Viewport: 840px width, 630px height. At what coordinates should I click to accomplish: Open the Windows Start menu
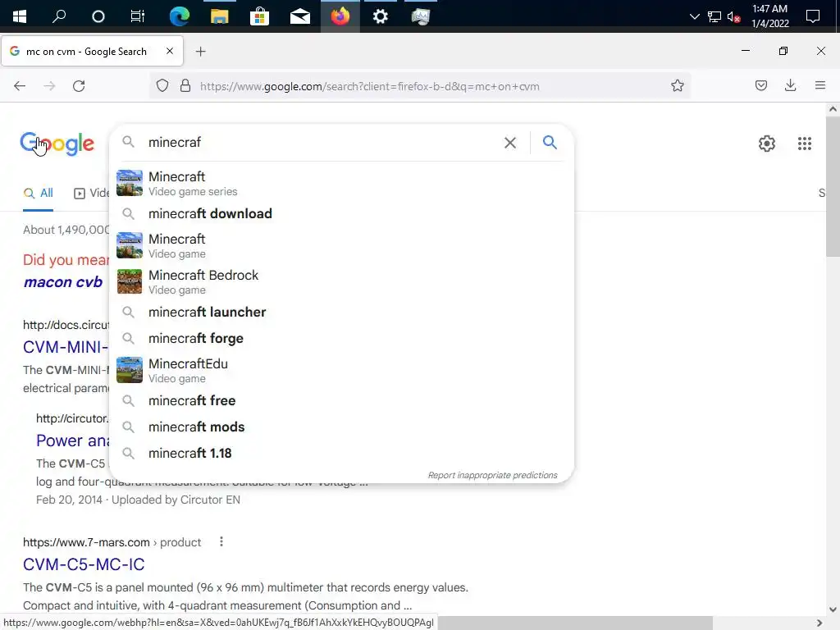(x=20, y=16)
